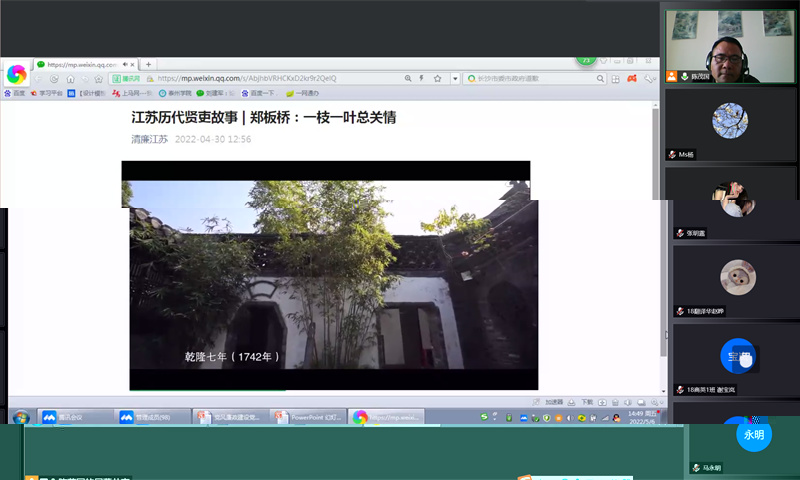Click the search box magnifier icon
Screen dimensions: 800x480
point(601,79)
